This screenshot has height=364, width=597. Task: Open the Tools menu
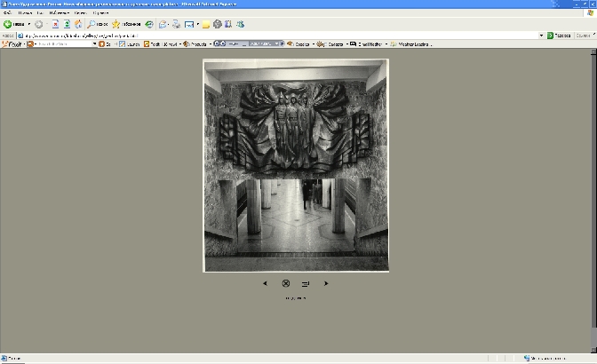[x=80, y=13]
